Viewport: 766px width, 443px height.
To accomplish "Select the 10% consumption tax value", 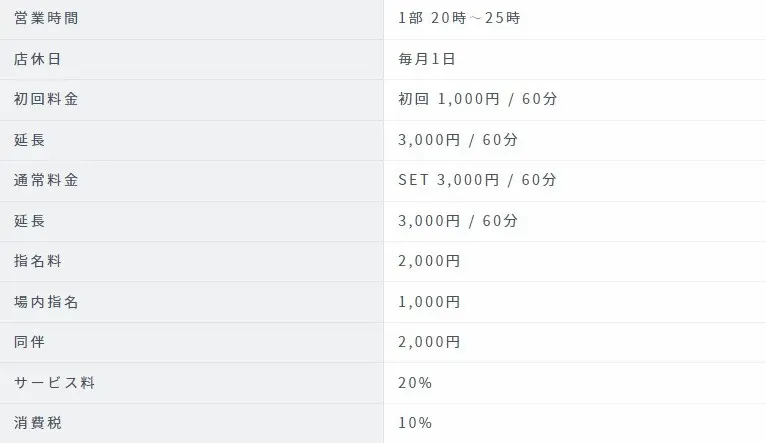I will point(415,423).
